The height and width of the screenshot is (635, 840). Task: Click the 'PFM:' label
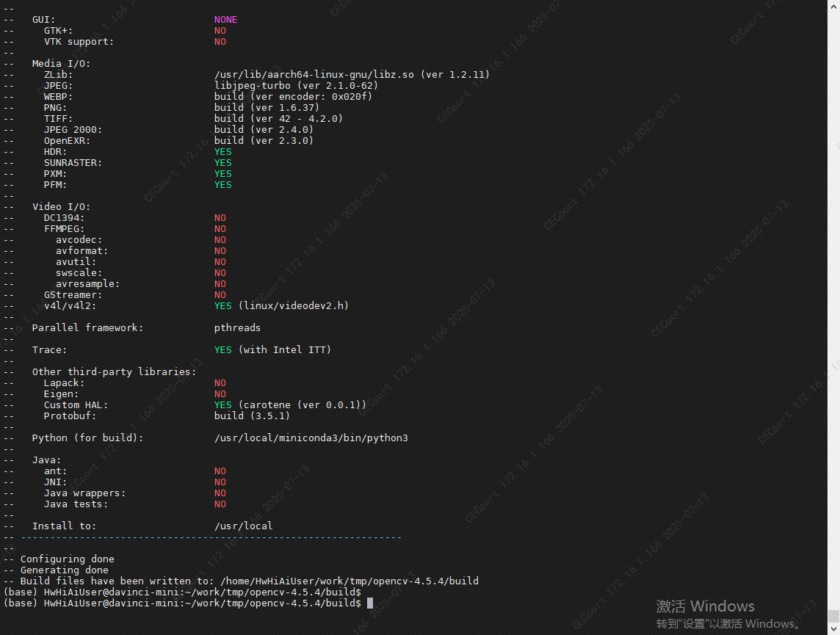(55, 185)
